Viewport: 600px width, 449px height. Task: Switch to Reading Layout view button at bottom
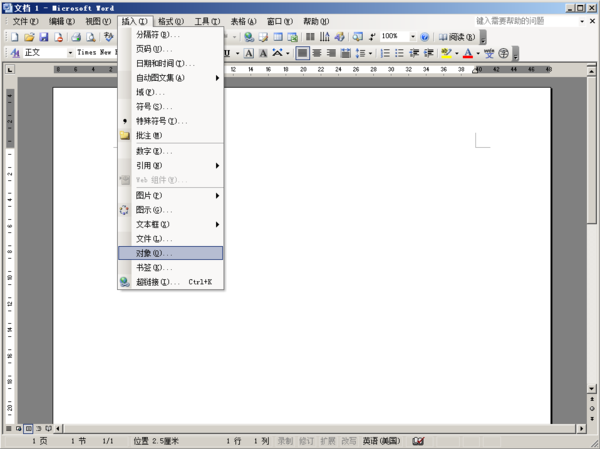[x=48, y=428]
